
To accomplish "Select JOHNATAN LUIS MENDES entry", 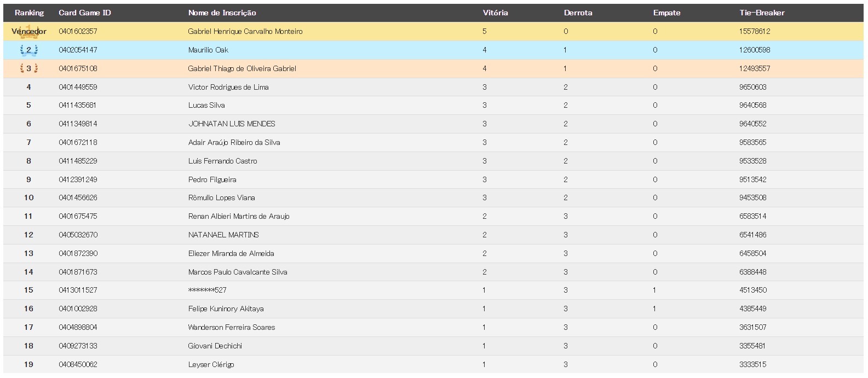I will tap(231, 124).
